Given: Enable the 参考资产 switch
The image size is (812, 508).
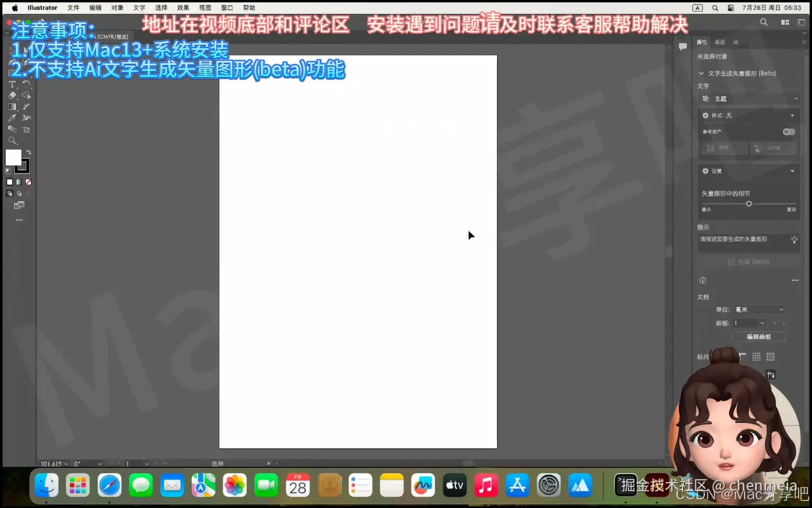Looking at the screenshot, I should point(788,132).
